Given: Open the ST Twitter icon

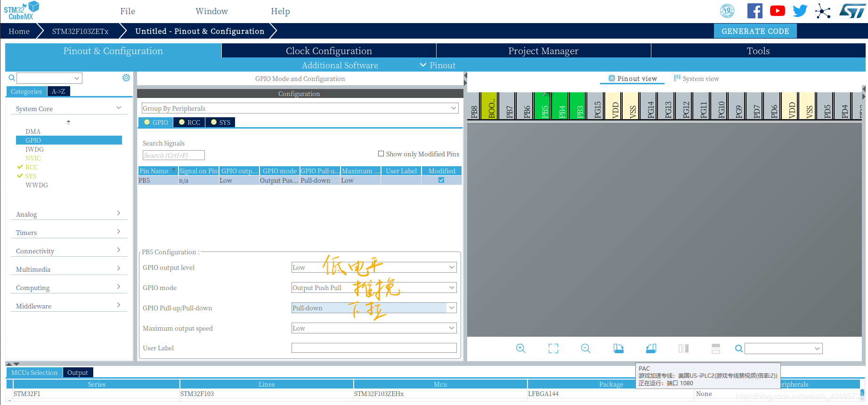Looking at the screenshot, I should coord(800,11).
